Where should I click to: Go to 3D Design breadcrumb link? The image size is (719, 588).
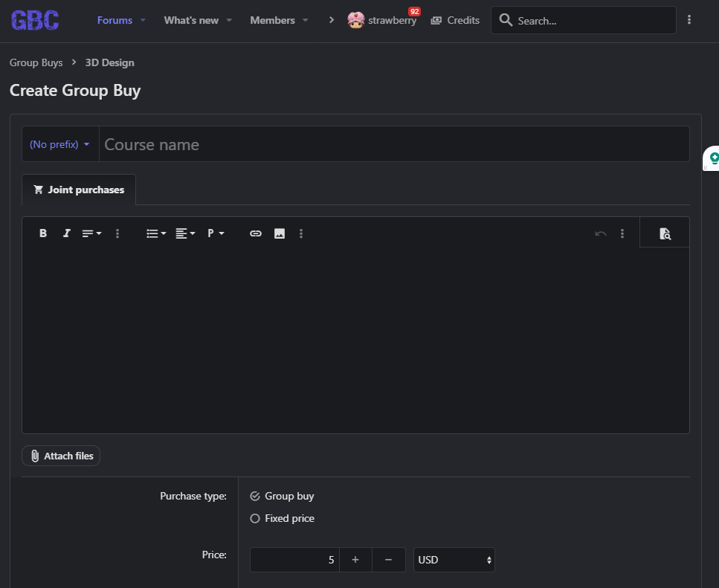coord(109,62)
